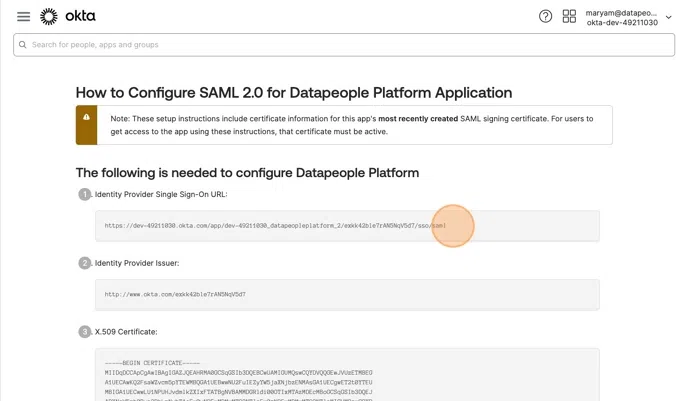Viewport: 688px width, 401px height.
Task: Click the step 3 number badge
Action: click(85, 331)
